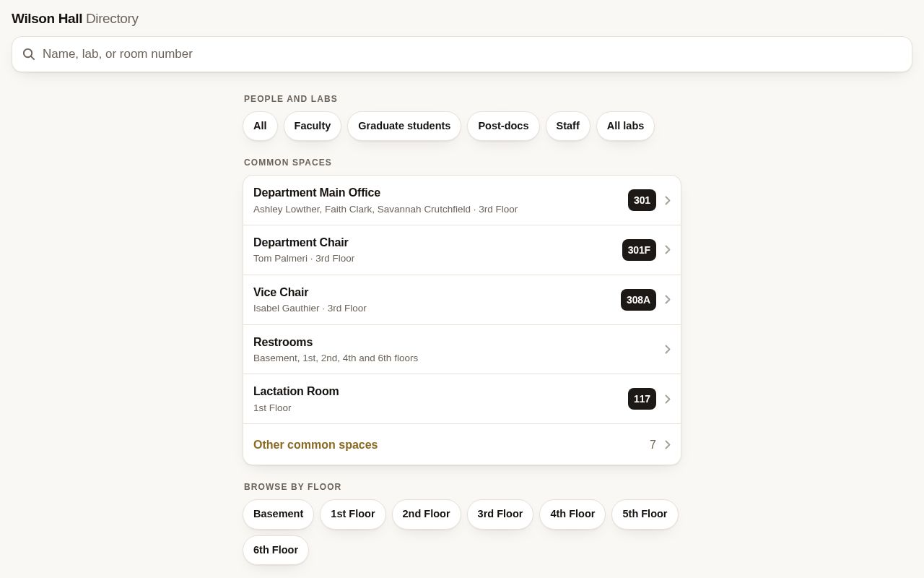The height and width of the screenshot is (578, 924).
Task: Show Post-docs list
Action: 503,126
